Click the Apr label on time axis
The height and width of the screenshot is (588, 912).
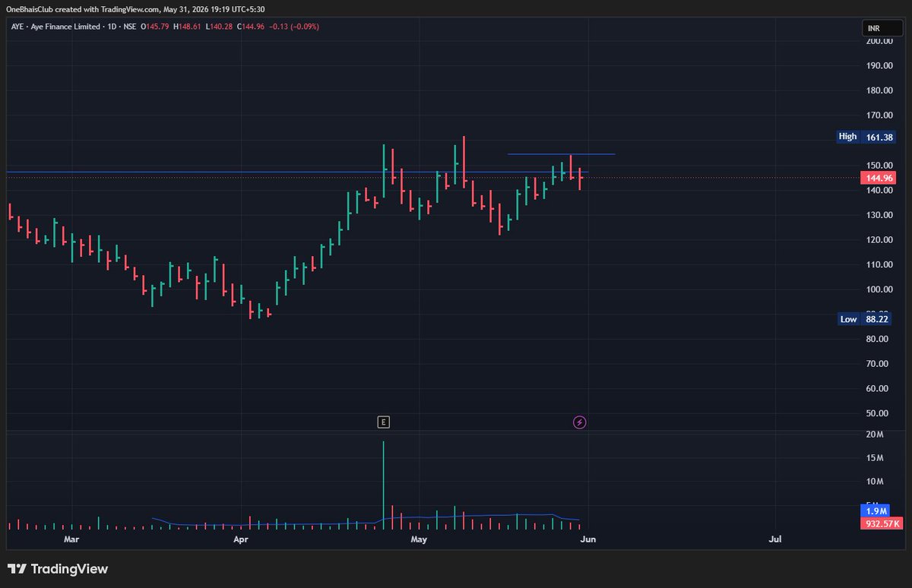tap(242, 539)
